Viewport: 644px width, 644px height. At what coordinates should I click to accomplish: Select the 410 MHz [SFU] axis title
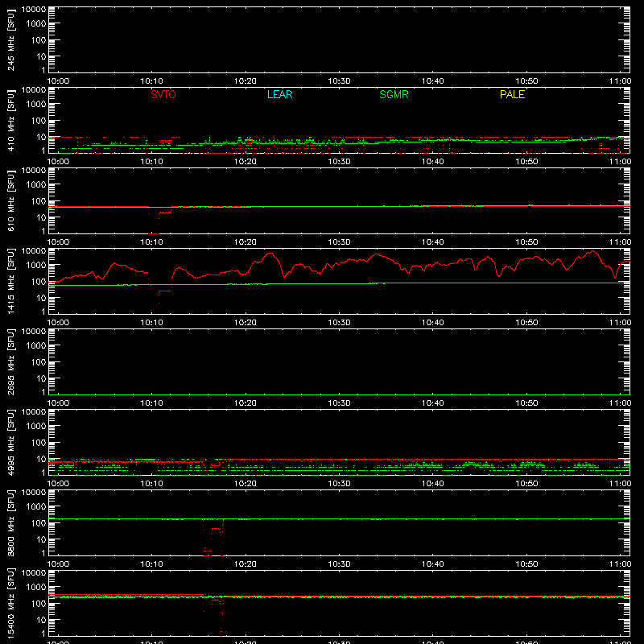tap(11, 121)
